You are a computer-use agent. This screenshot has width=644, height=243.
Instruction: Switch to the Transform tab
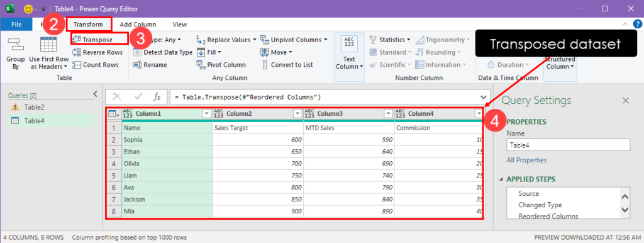88,25
